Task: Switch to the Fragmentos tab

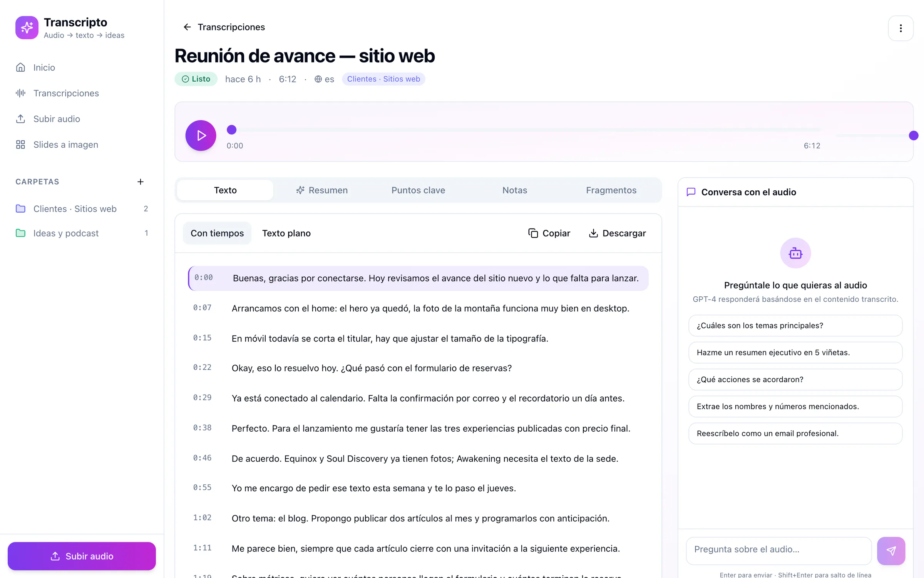Action: [611, 190]
